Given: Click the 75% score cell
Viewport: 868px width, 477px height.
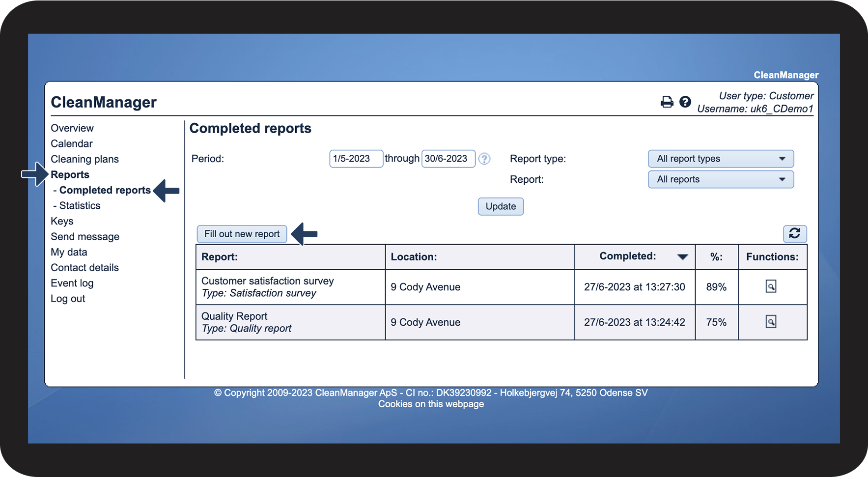Looking at the screenshot, I should click(x=716, y=322).
